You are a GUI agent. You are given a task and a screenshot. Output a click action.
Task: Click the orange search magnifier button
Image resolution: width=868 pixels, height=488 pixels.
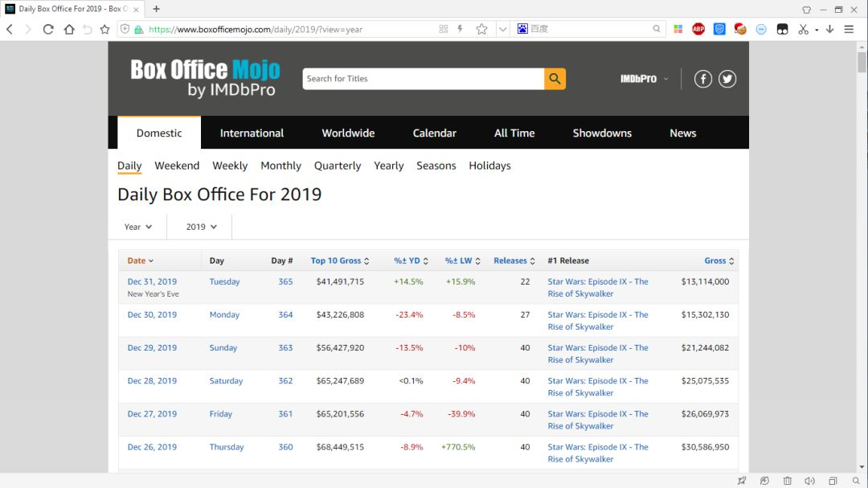point(555,79)
